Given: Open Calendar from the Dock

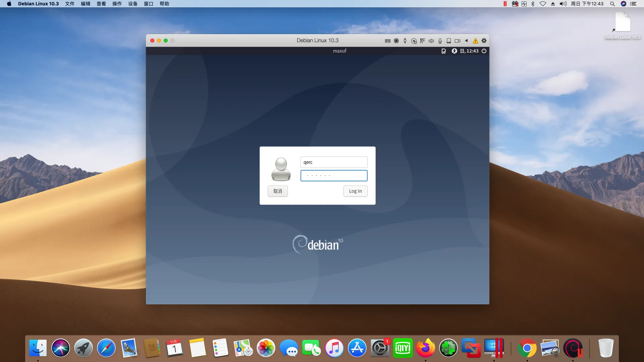Looking at the screenshot, I should [x=174, y=348].
